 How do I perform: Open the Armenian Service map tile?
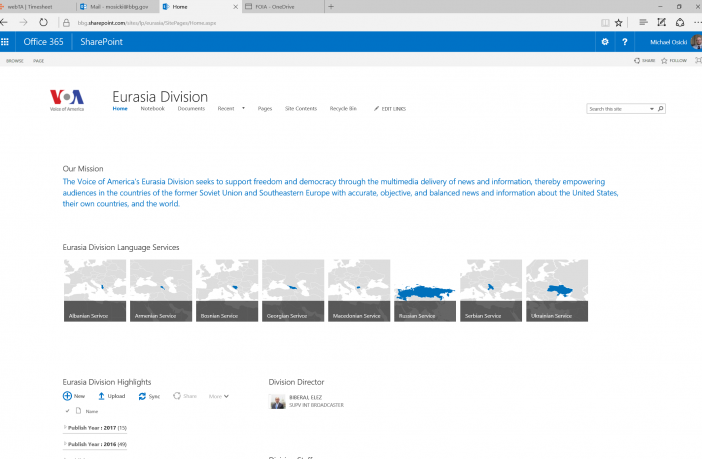(x=161, y=290)
